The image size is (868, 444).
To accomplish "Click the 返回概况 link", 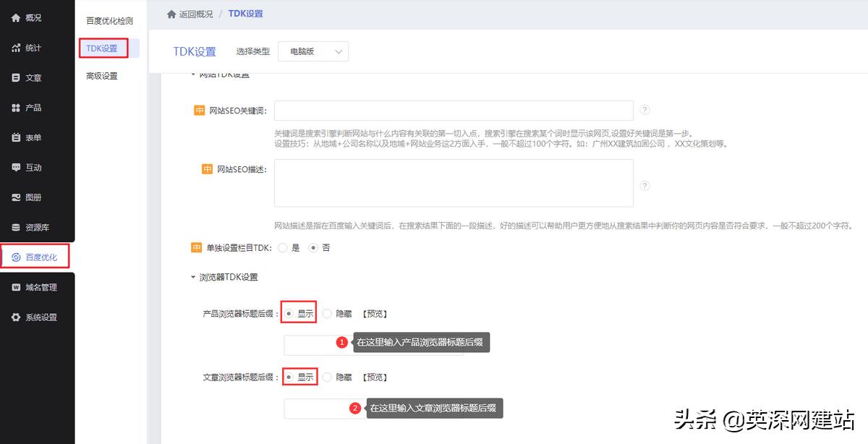I will tap(195, 13).
